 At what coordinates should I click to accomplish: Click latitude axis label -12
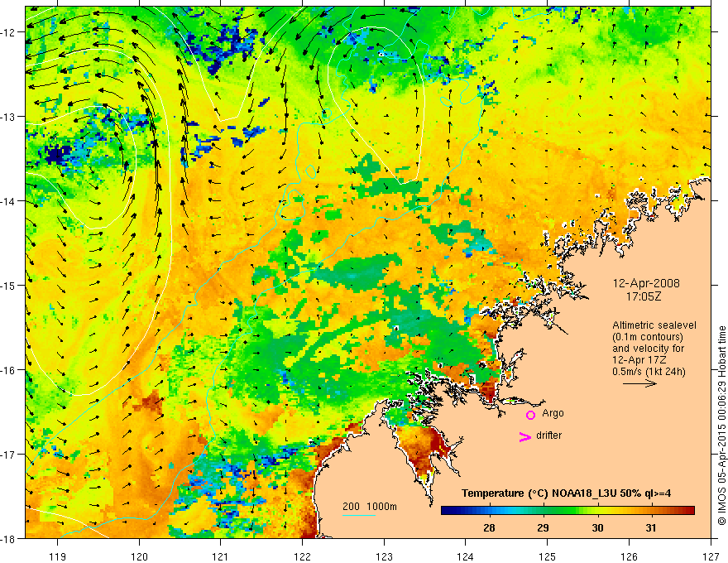click(x=8, y=32)
